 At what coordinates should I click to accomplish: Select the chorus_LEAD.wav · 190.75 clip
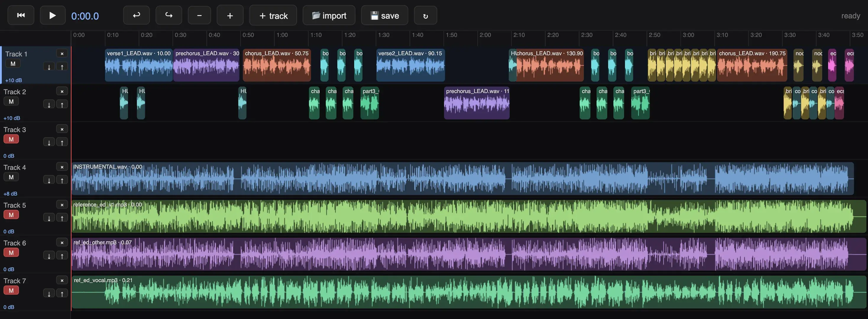coord(752,65)
